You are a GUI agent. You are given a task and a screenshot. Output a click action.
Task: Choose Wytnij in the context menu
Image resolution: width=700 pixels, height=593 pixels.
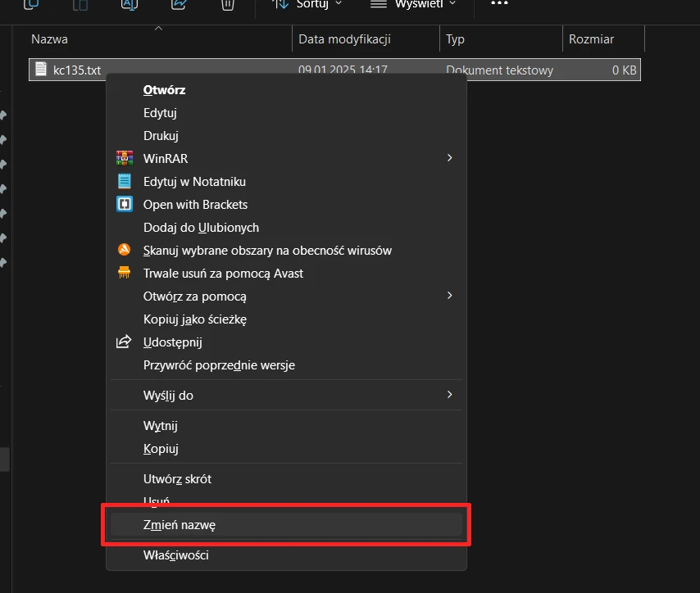[286, 426]
